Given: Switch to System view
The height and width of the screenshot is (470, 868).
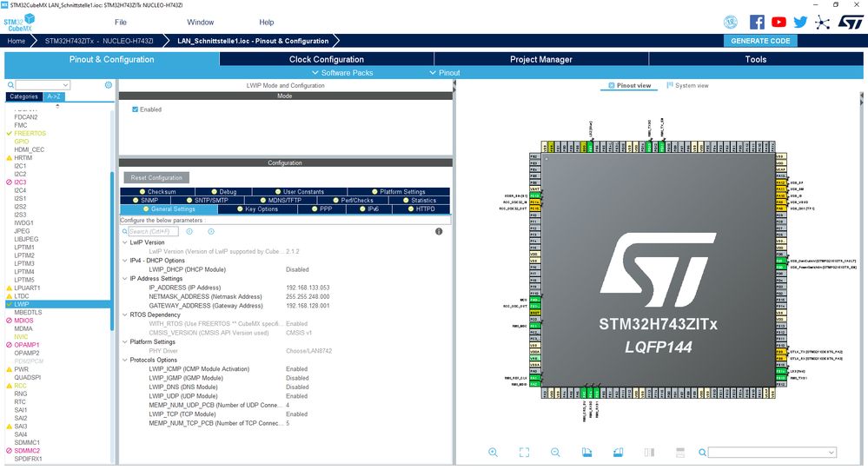Looking at the screenshot, I should click(687, 86).
